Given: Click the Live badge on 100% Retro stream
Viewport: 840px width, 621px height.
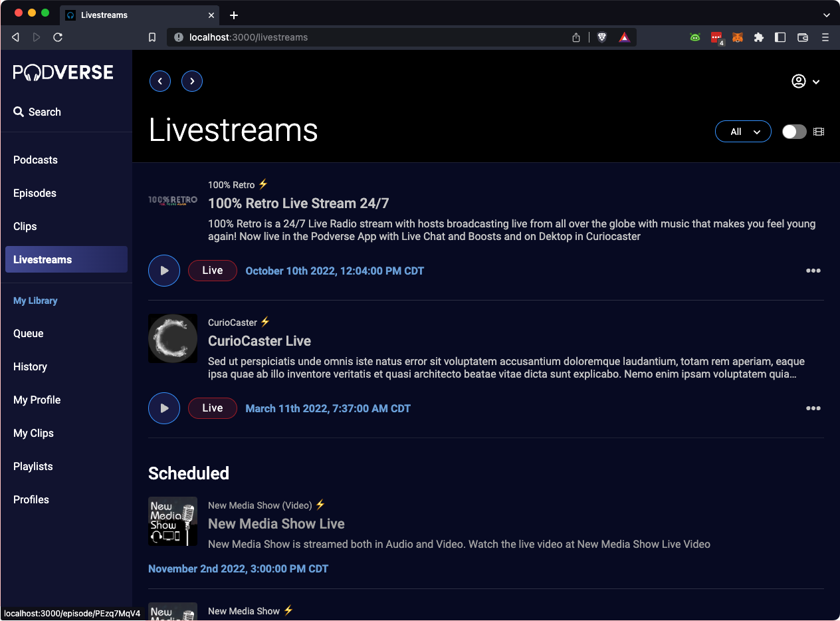Looking at the screenshot, I should click(212, 270).
